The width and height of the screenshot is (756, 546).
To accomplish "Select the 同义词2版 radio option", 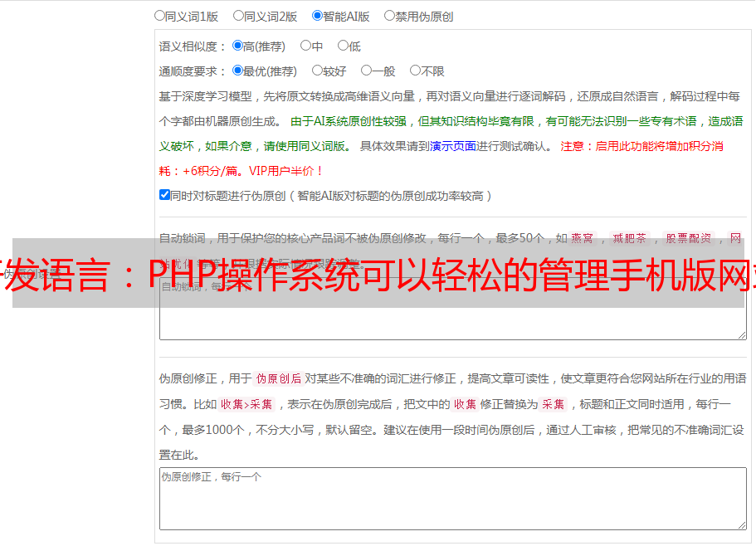I will pos(238,16).
